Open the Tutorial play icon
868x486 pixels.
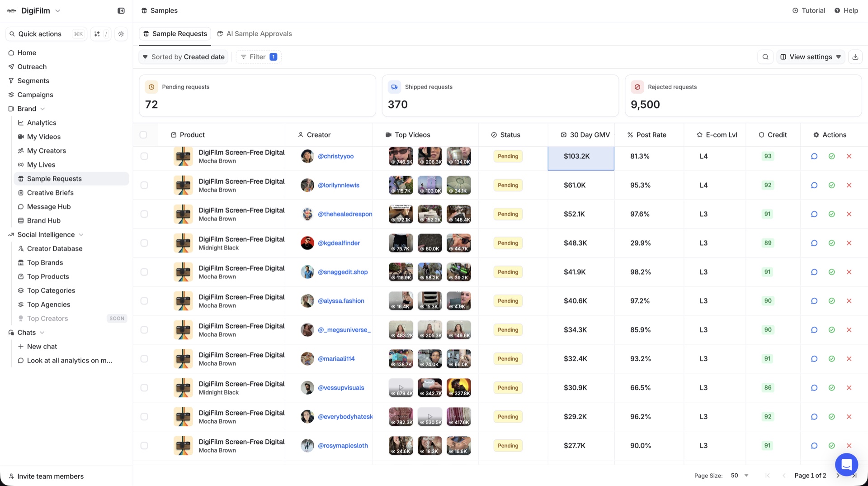809,10
